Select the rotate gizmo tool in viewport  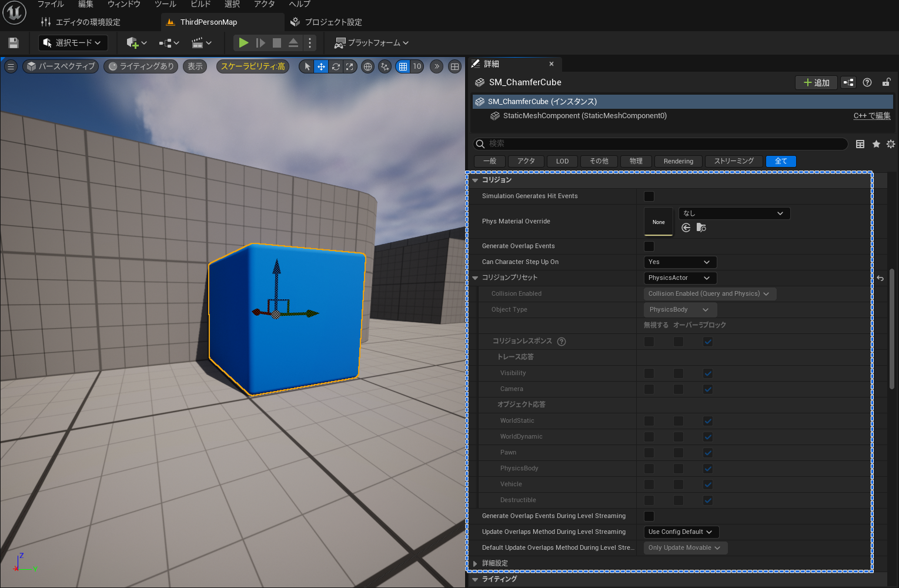[336, 66]
